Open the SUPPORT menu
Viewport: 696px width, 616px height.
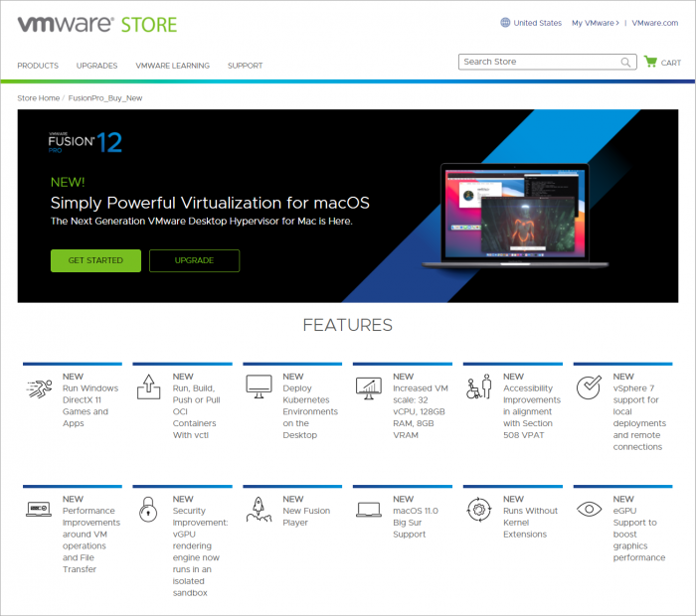click(x=245, y=66)
